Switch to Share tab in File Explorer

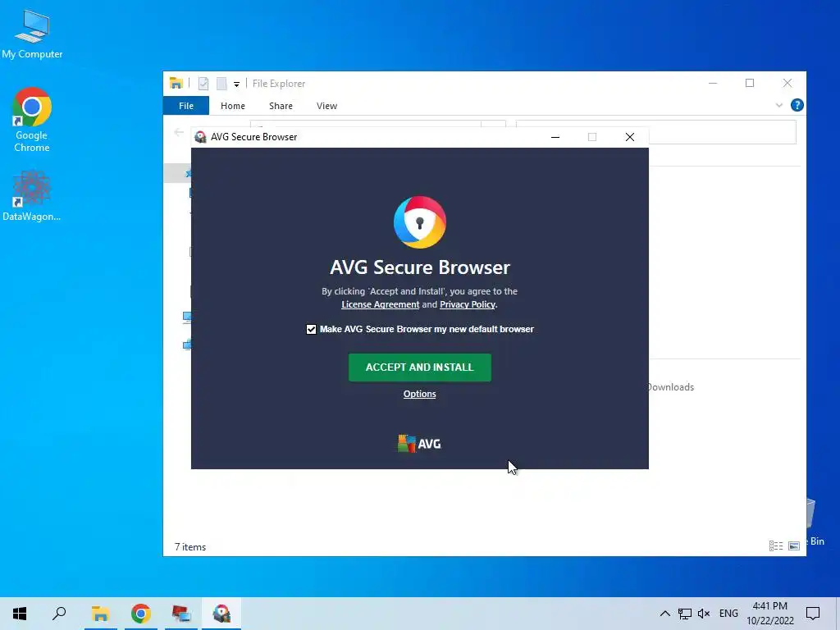point(281,106)
